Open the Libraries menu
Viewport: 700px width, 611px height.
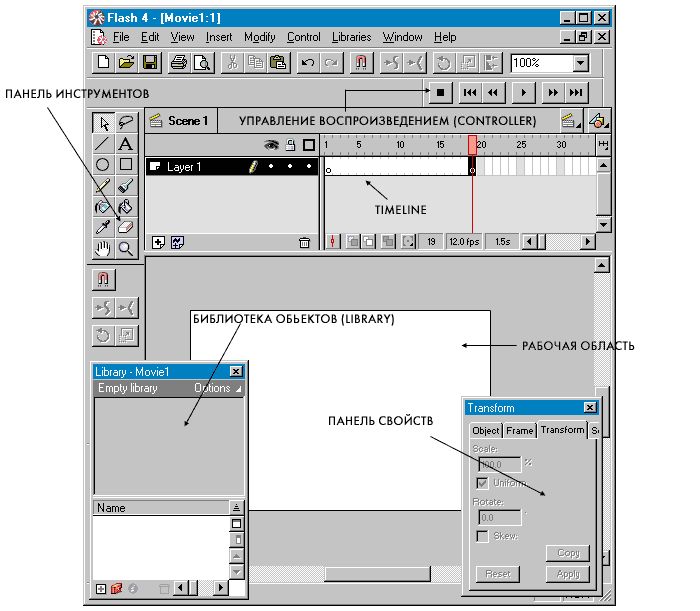point(351,37)
